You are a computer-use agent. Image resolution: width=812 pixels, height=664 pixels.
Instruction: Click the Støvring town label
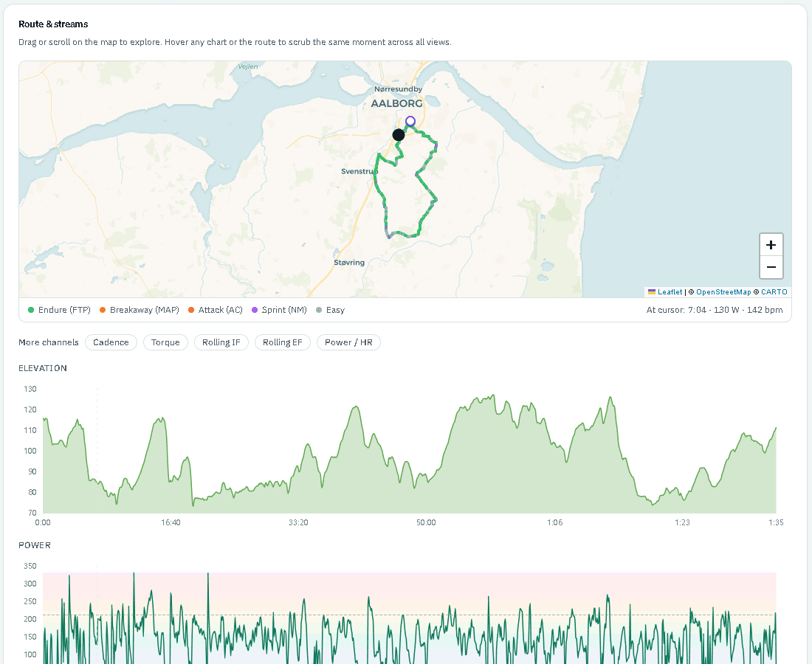pyautogui.click(x=349, y=263)
